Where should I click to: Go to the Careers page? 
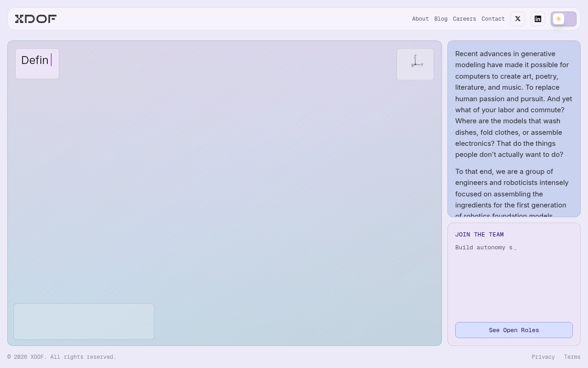[464, 19]
